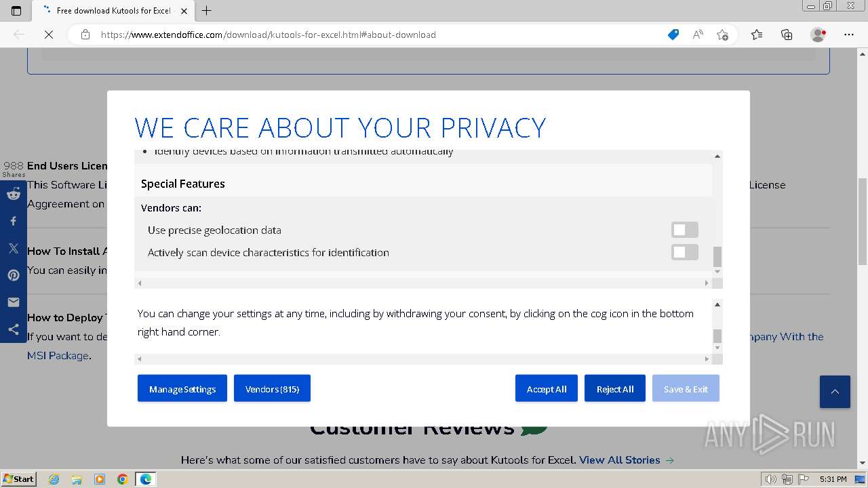Open volume control in system tray
This screenshot has width=868, height=488.
[770, 479]
